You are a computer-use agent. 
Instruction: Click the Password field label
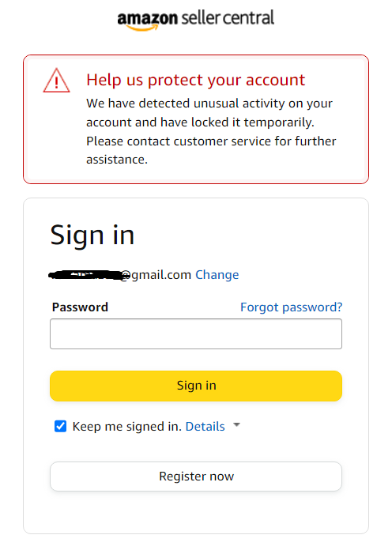[80, 307]
